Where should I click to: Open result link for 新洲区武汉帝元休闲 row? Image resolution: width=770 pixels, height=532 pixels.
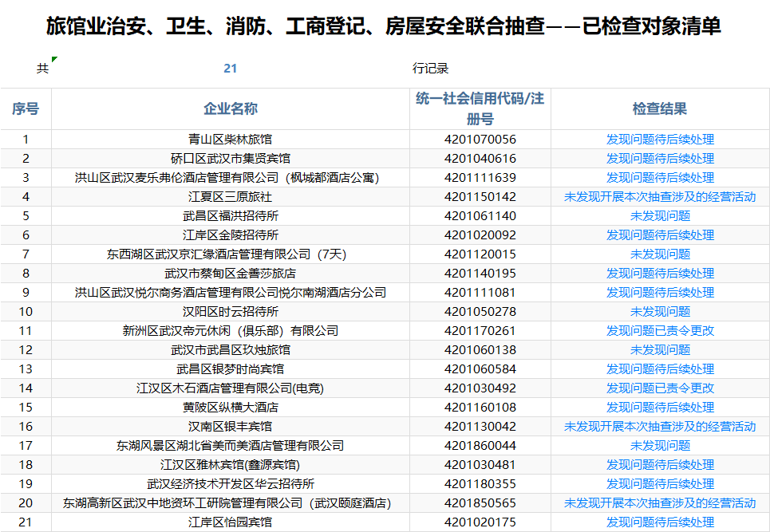point(660,331)
